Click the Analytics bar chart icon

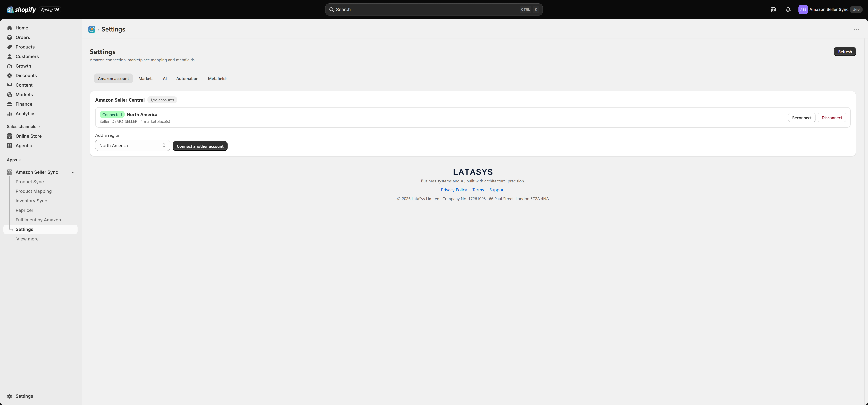9,114
